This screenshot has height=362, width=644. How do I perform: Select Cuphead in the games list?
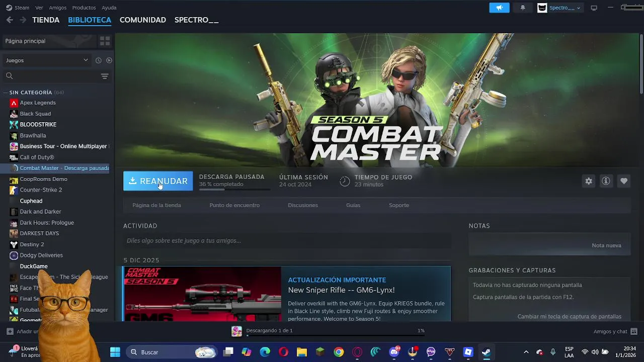(x=31, y=201)
